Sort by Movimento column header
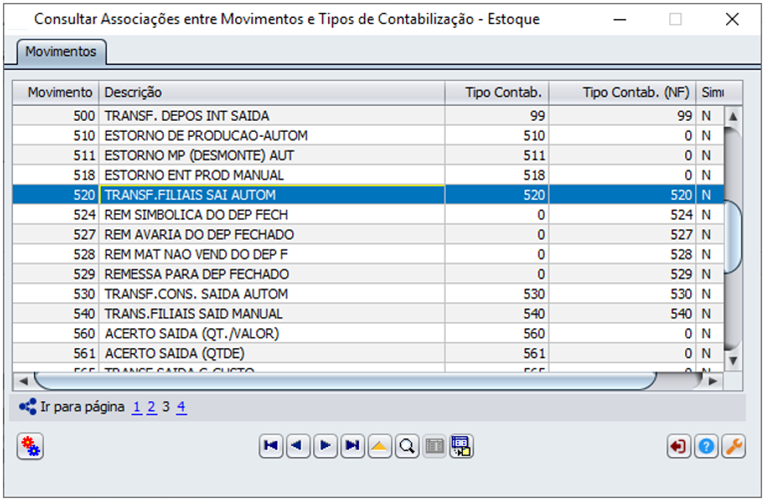 pos(56,92)
